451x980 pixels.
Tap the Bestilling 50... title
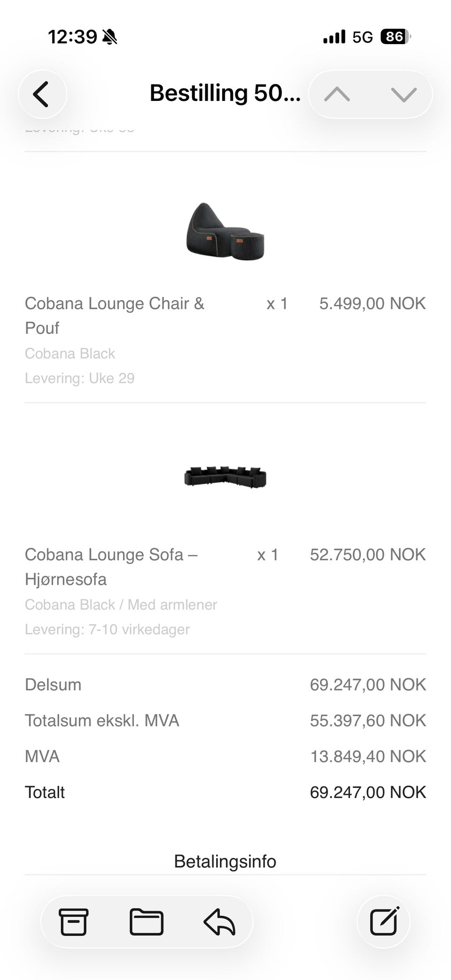click(225, 93)
